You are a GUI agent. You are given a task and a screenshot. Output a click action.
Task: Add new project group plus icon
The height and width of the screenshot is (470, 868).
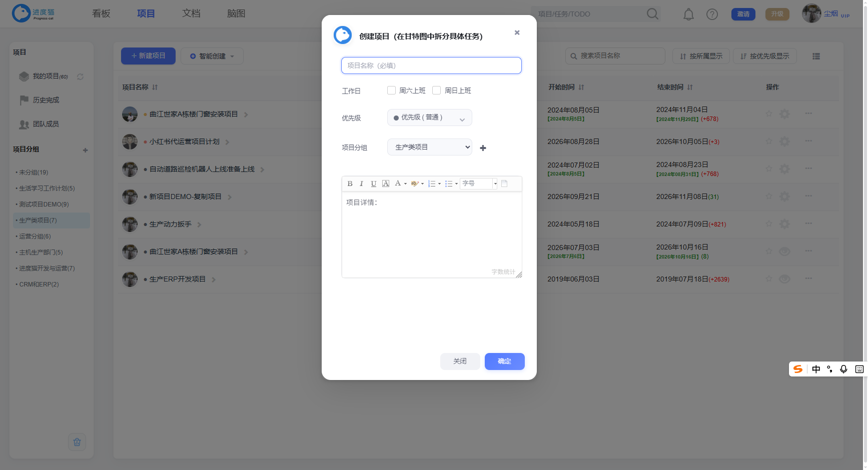(x=483, y=148)
